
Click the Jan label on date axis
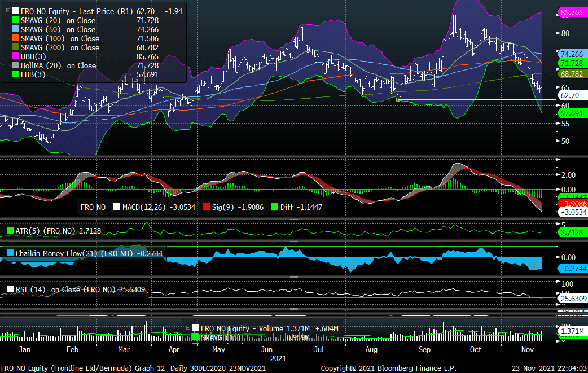click(x=24, y=349)
